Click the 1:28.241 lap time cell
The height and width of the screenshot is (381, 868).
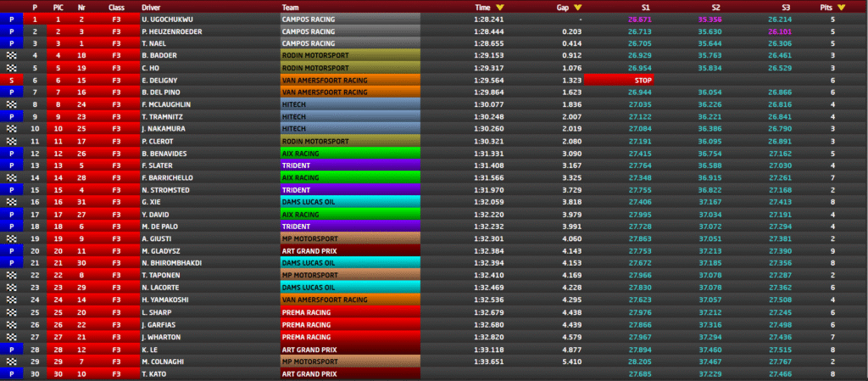click(487, 18)
